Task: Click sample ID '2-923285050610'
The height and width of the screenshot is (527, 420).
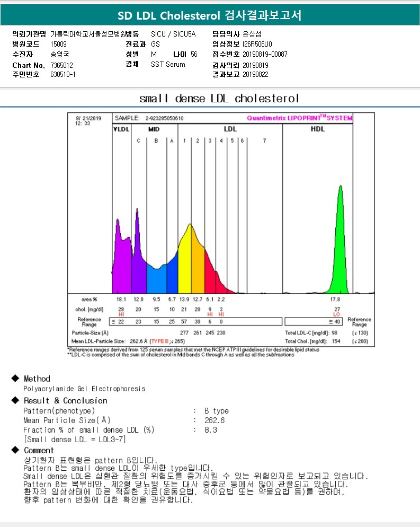Action: point(165,118)
